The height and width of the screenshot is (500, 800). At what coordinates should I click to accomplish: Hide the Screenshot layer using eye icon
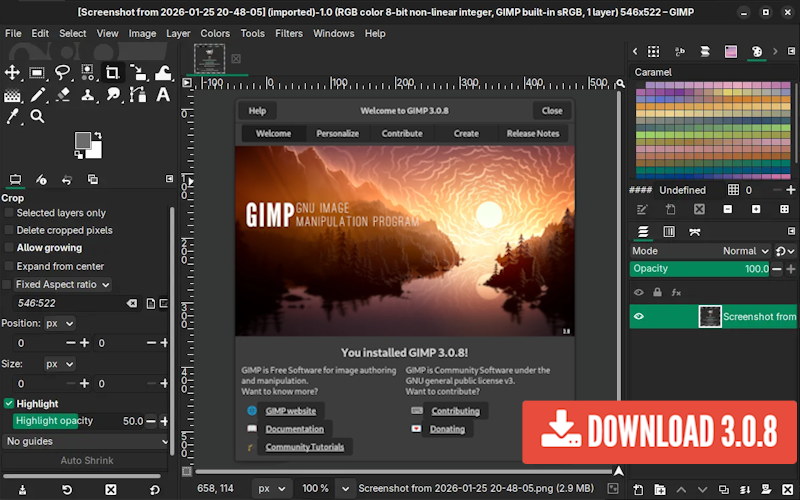(x=639, y=317)
